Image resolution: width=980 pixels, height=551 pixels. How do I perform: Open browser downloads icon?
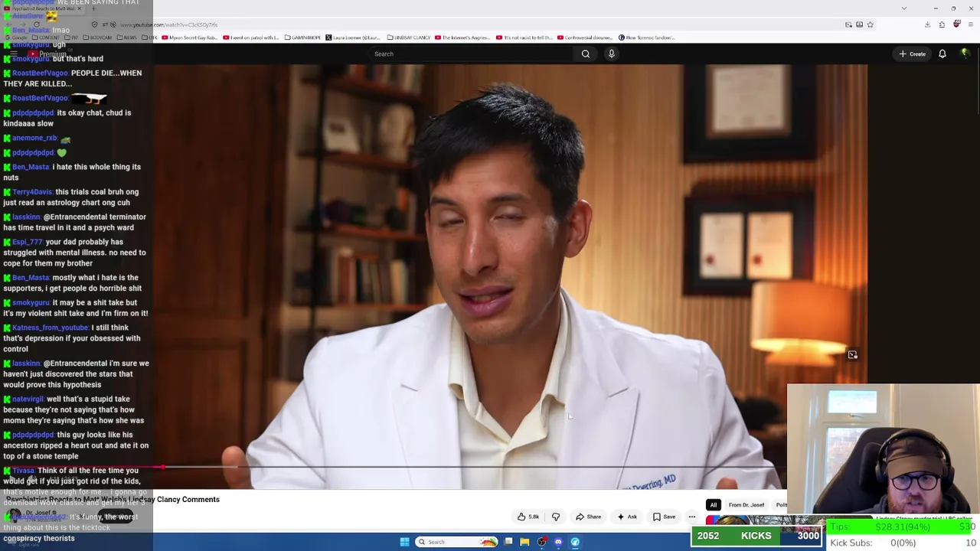[927, 24]
